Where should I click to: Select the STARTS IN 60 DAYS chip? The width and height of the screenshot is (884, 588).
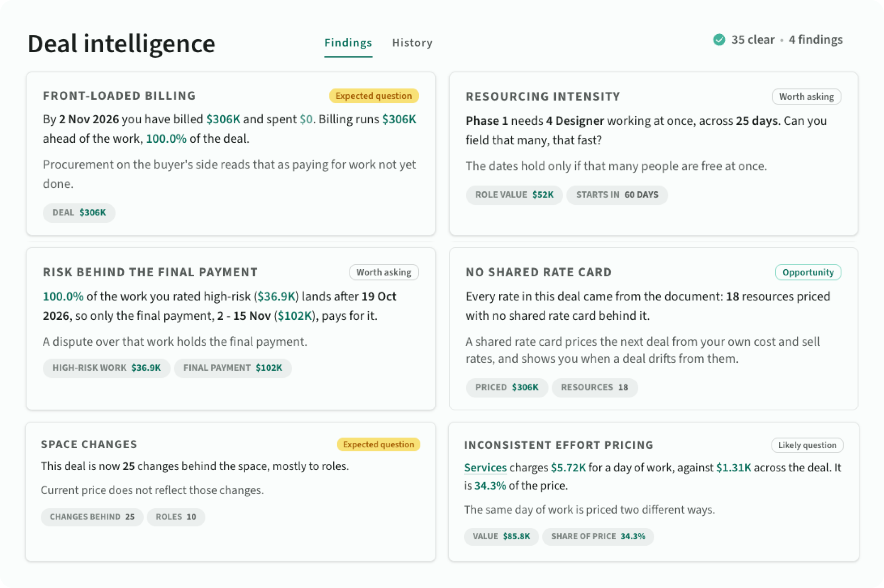617,195
